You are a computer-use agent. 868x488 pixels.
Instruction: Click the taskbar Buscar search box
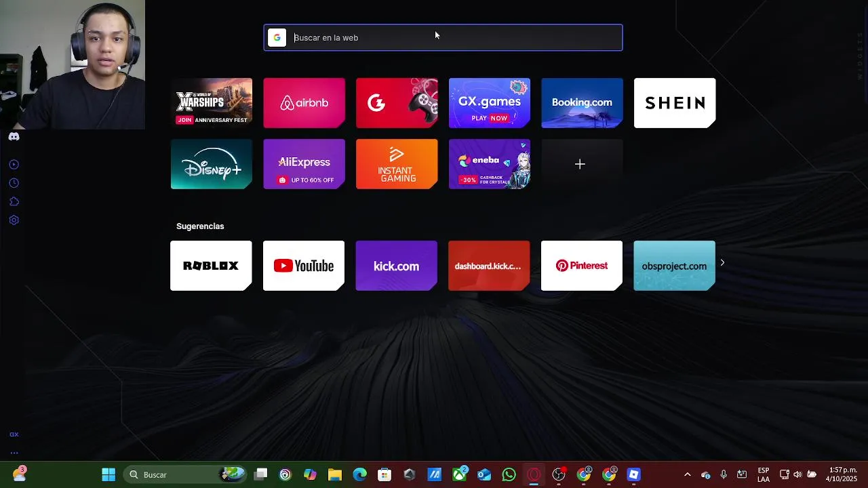click(184, 474)
